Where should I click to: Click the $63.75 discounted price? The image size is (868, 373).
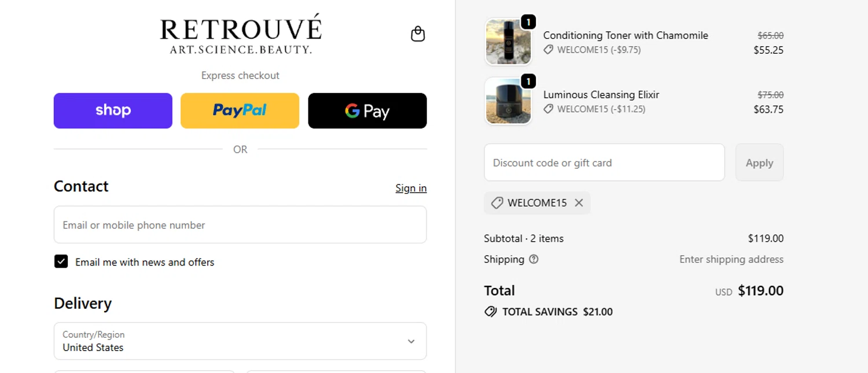768,109
